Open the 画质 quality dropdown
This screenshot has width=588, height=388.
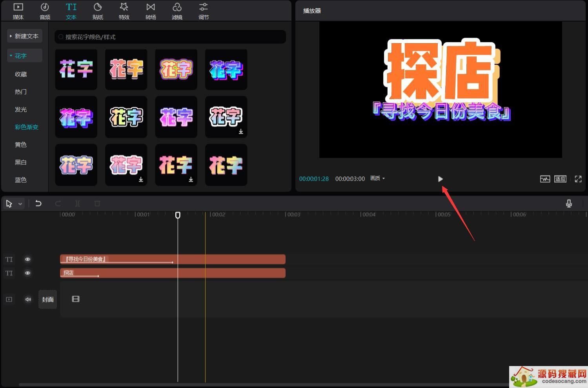[x=377, y=178]
